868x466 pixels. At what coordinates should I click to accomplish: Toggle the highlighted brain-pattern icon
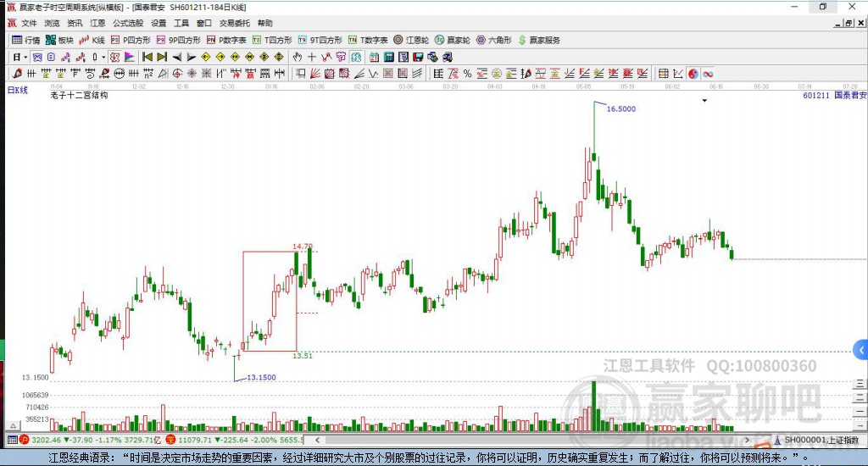pyautogui.click(x=356, y=57)
